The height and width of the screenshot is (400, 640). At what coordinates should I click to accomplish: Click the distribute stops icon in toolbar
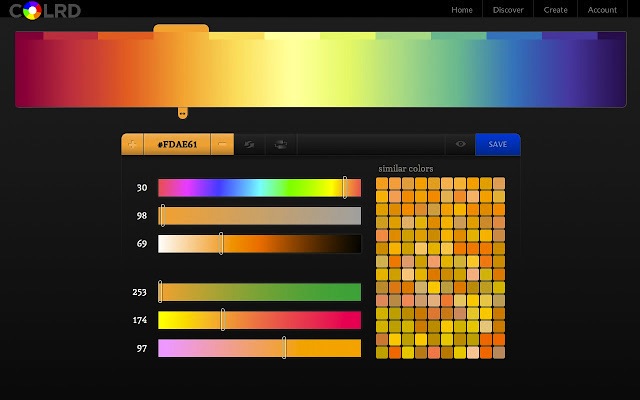281,144
